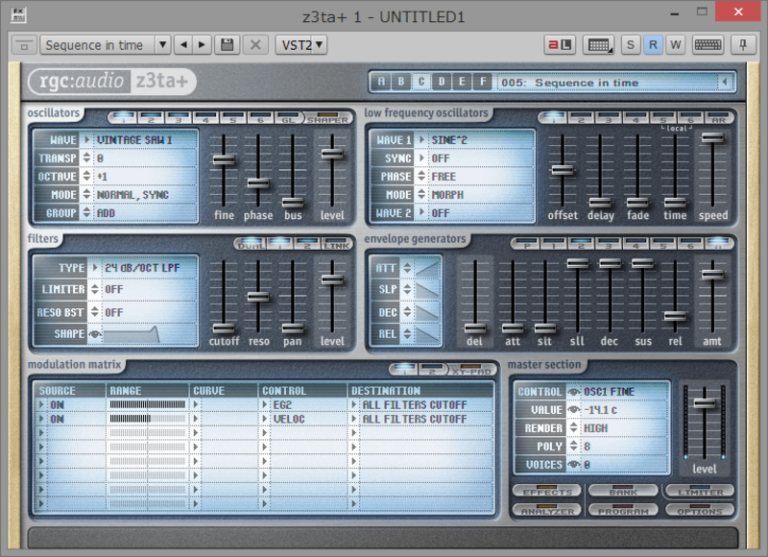Click the eye icon next to OSC1 FINE control

575,391
